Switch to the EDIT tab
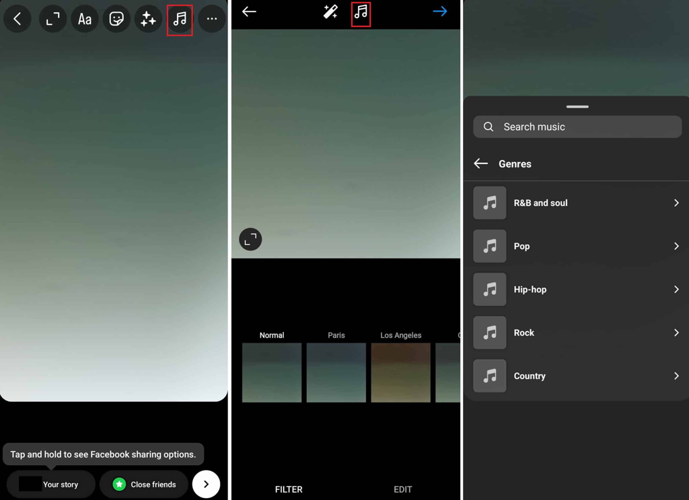689x500 pixels. tap(403, 489)
